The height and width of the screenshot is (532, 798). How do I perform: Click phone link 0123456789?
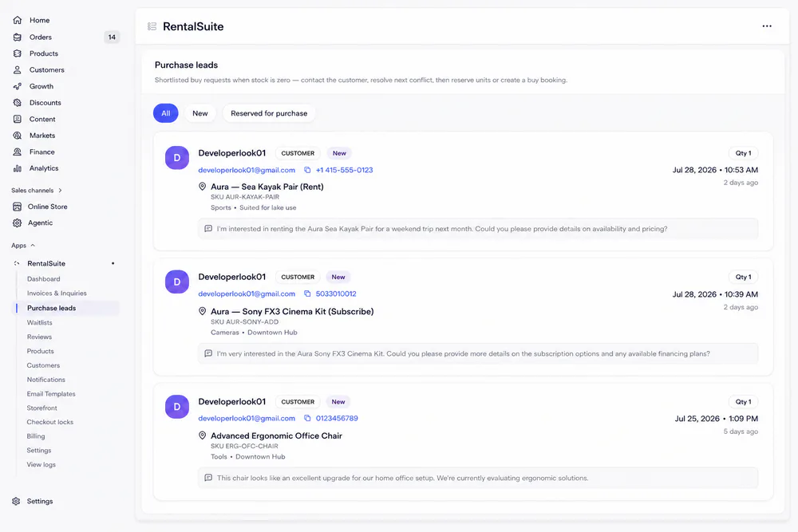tap(337, 418)
